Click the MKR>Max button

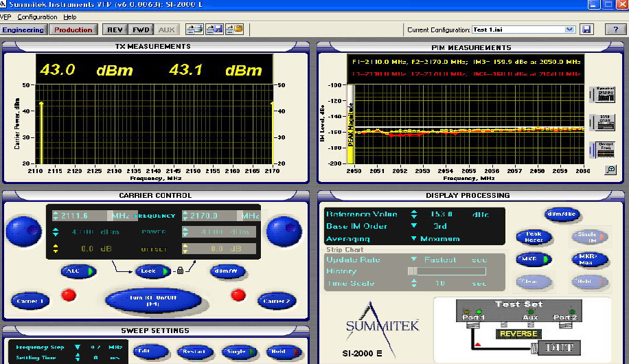590,259
